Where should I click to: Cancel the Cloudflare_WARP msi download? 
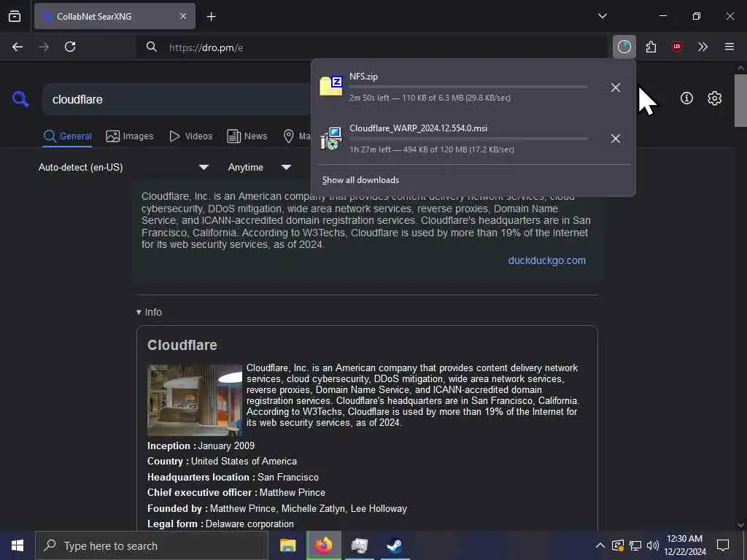[x=616, y=139]
